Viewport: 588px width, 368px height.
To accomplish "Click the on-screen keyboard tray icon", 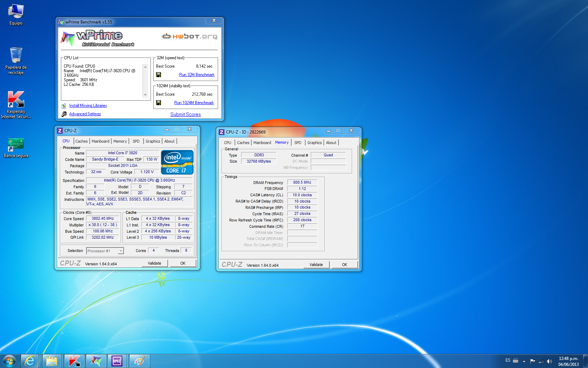I will (x=516, y=360).
